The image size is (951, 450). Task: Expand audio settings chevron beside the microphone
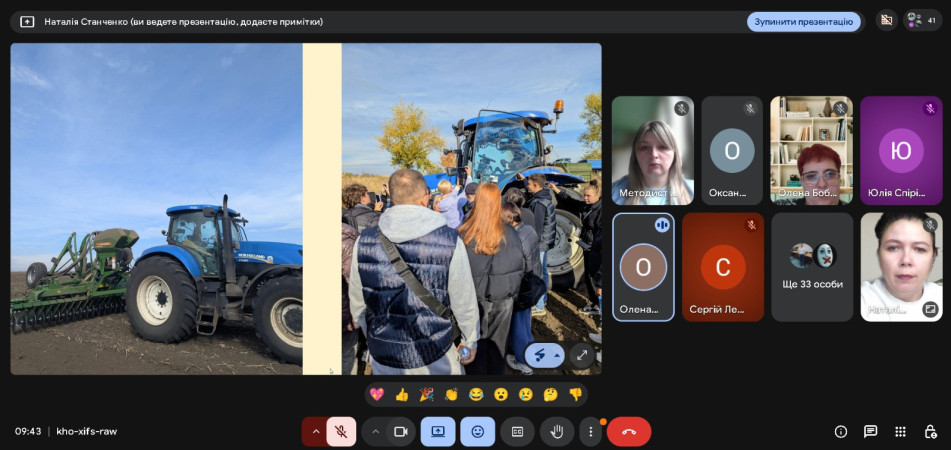316,432
